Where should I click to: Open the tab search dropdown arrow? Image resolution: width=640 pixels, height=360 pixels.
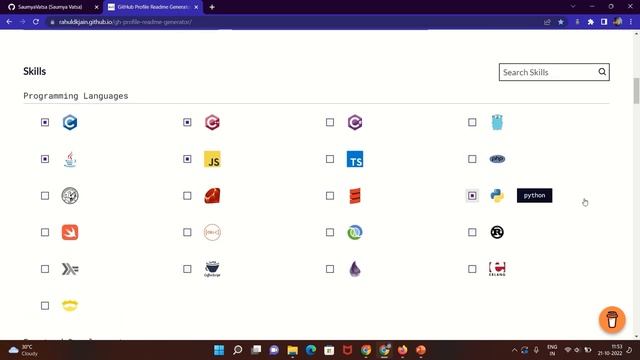coord(573,7)
